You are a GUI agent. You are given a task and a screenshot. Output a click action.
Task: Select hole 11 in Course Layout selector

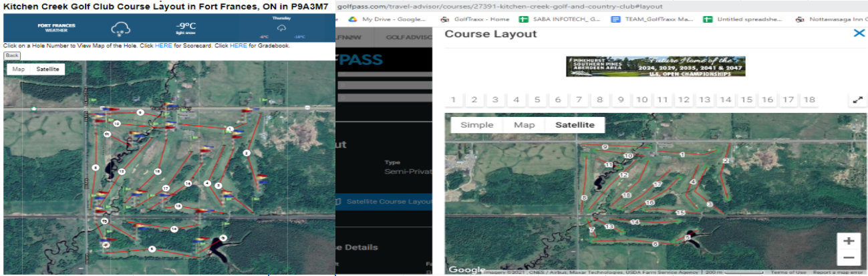click(662, 100)
